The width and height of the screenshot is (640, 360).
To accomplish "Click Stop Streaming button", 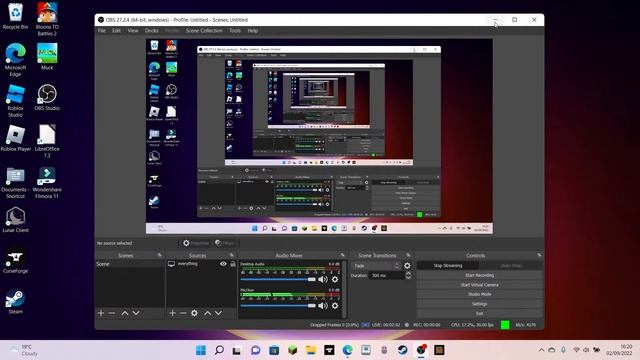I will pyautogui.click(x=448, y=266).
